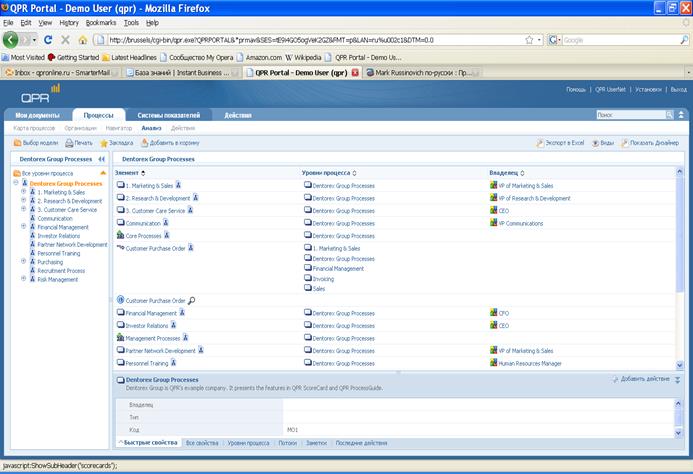Open the Потоки tab in details pane

287,443
